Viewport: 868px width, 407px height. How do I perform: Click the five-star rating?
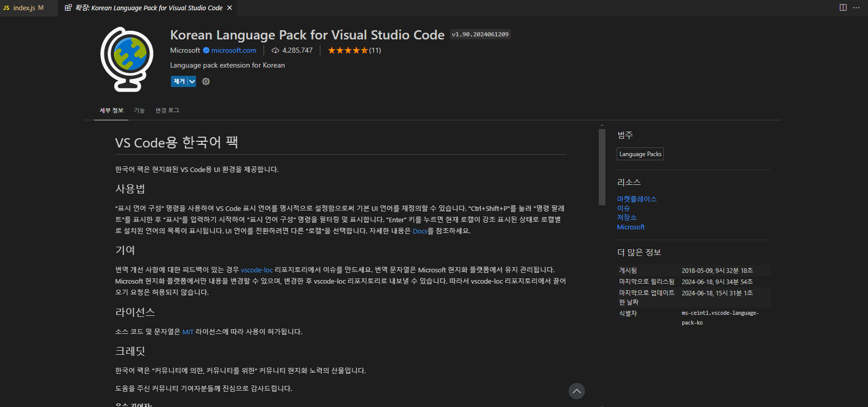tap(348, 50)
